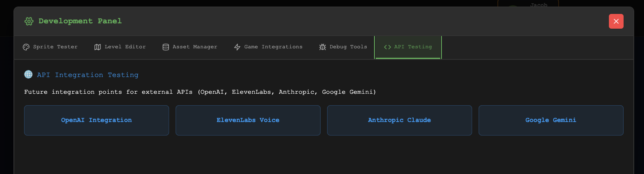This screenshot has height=174, width=644.
Task: Launch the ElevenLabs Voice integration
Action: click(248, 120)
